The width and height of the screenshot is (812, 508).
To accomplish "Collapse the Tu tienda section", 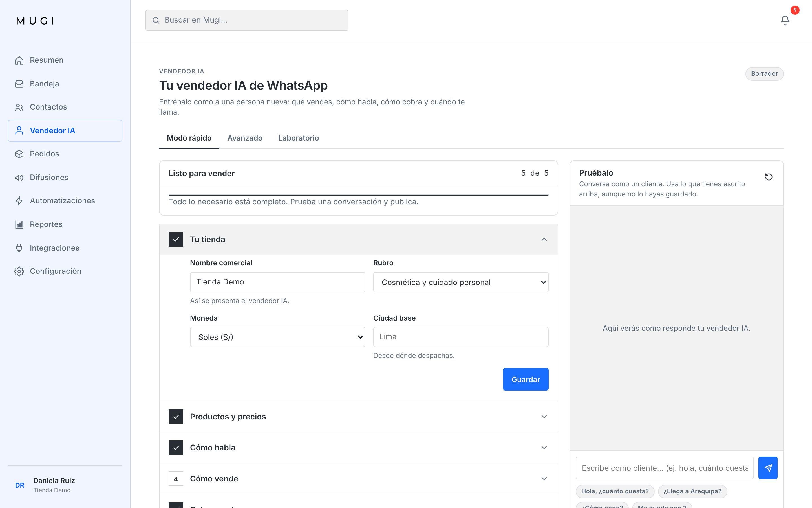I will pyautogui.click(x=358, y=239).
